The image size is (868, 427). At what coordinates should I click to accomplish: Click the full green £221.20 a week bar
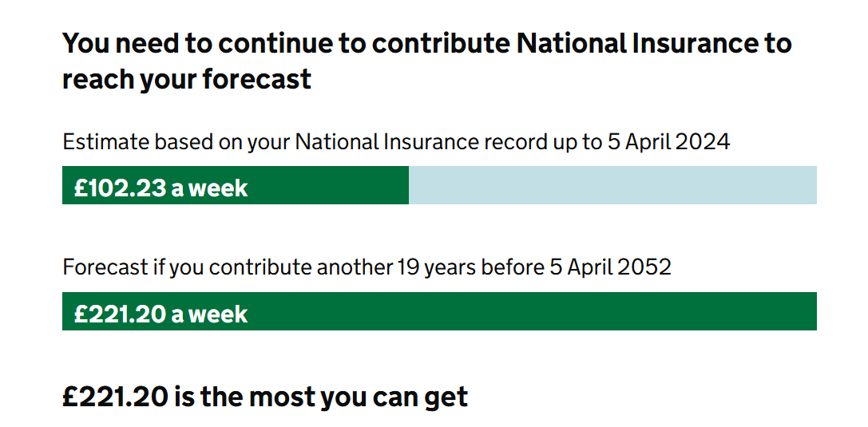click(439, 311)
